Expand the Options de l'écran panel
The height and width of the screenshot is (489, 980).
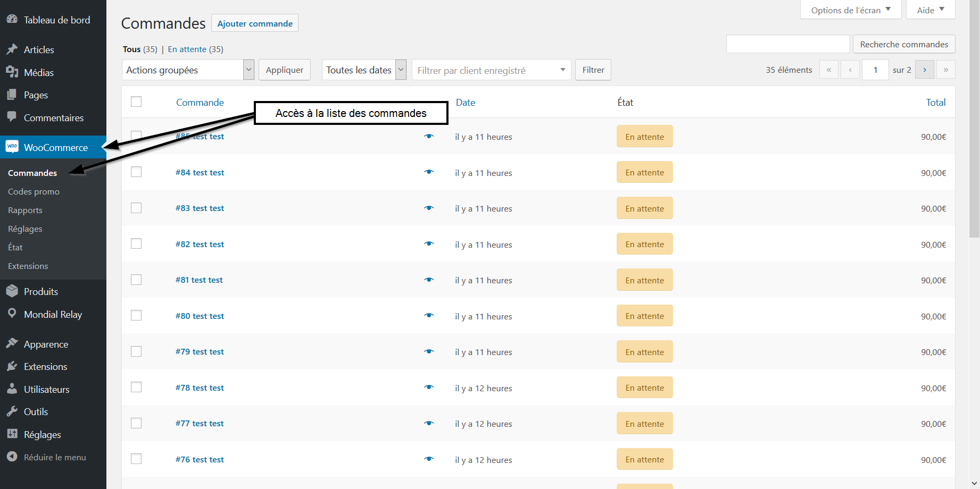(x=850, y=10)
